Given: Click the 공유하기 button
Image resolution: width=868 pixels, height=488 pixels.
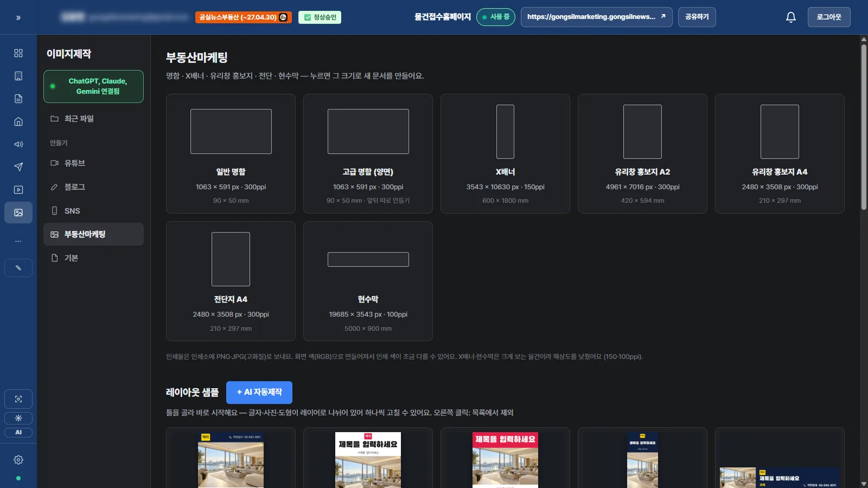Looking at the screenshot, I should click(697, 17).
